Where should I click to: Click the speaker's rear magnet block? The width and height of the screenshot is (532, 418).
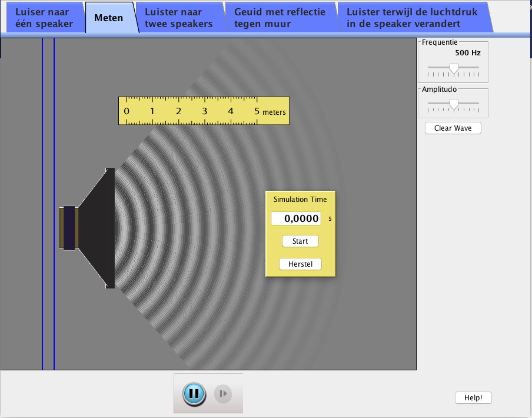[x=69, y=228]
